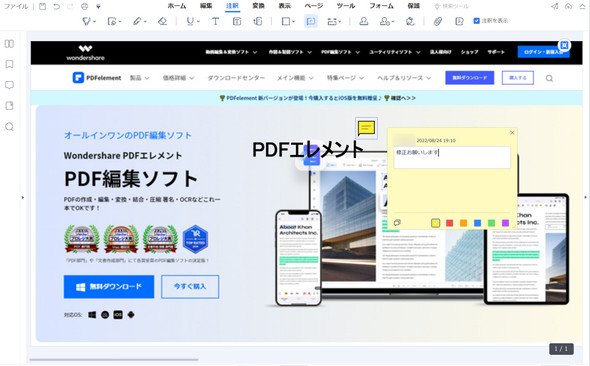Select the stamp tool icon
Viewport: 590px width, 366px height.
(x=363, y=21)
